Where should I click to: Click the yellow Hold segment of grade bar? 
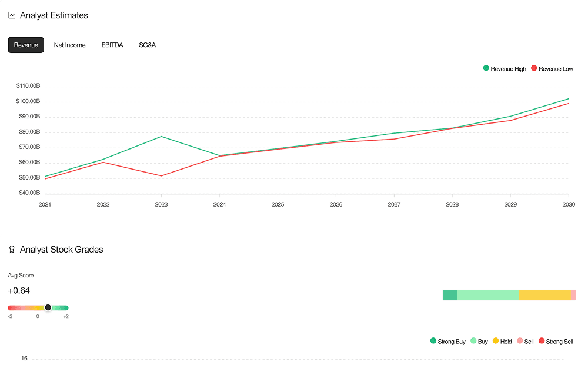coord(544,295)
